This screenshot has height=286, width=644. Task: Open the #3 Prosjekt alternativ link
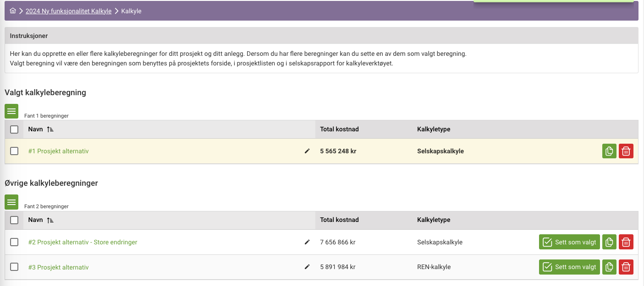point(58,267)
